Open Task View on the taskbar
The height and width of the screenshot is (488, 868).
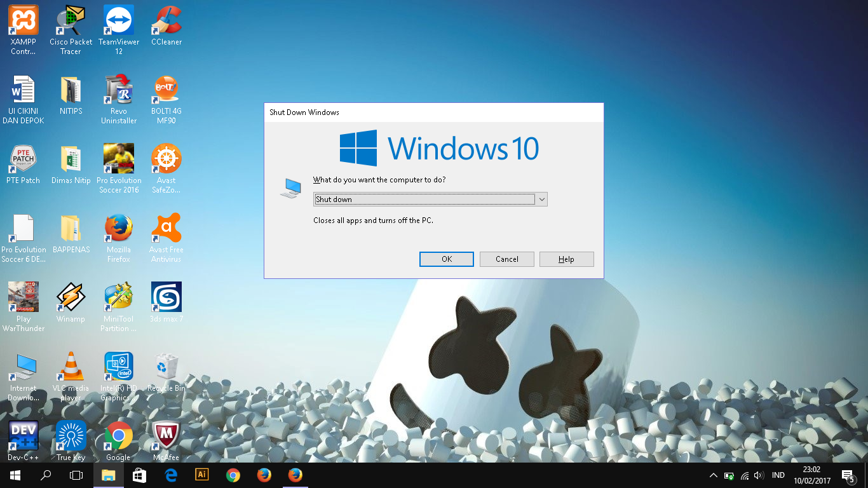[76, 475]
